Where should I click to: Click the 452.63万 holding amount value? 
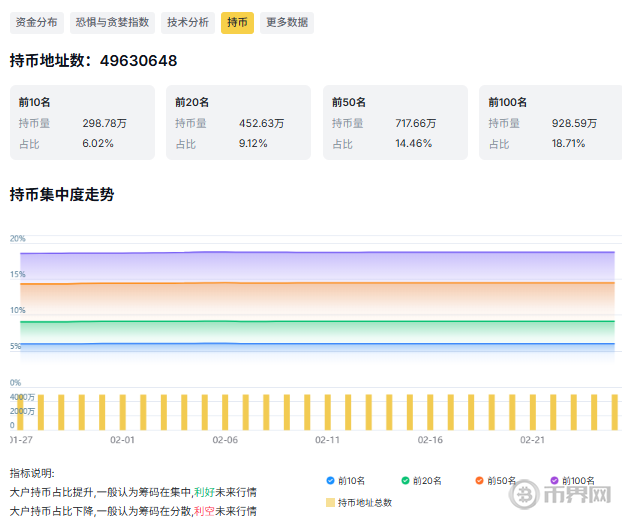pyautogui.click(x=261, y=123)
